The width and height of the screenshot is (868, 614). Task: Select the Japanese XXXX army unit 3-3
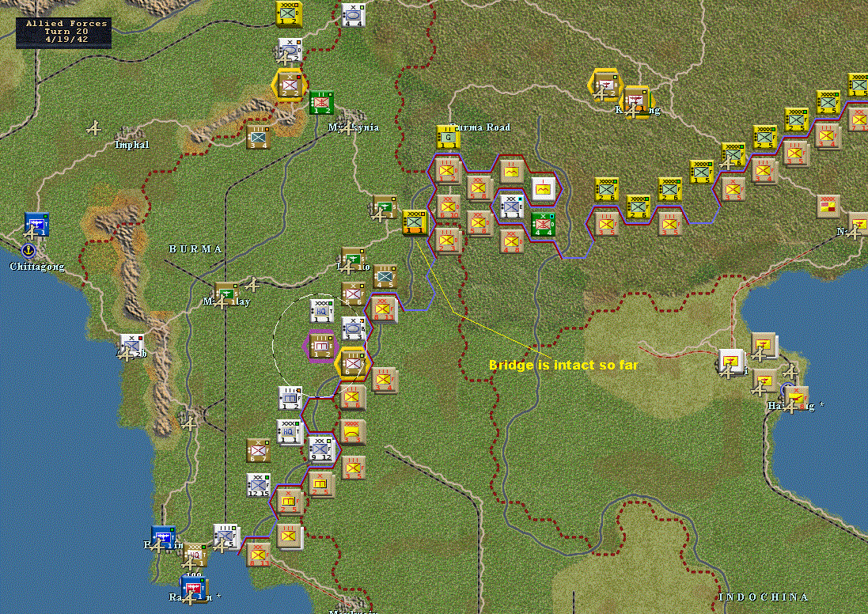click(353, 431)
